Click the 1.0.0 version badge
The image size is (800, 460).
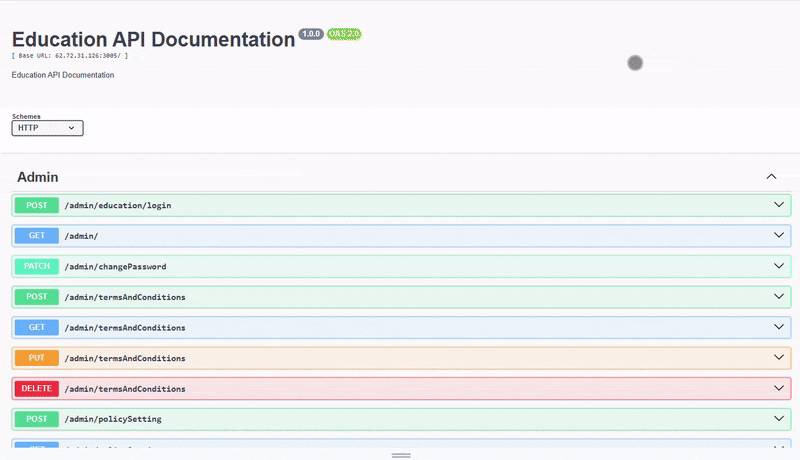[x=311, y=34]
